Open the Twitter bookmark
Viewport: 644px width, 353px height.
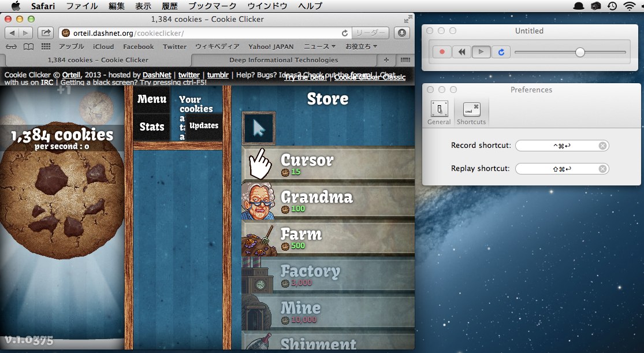click(x=174, y=47)
